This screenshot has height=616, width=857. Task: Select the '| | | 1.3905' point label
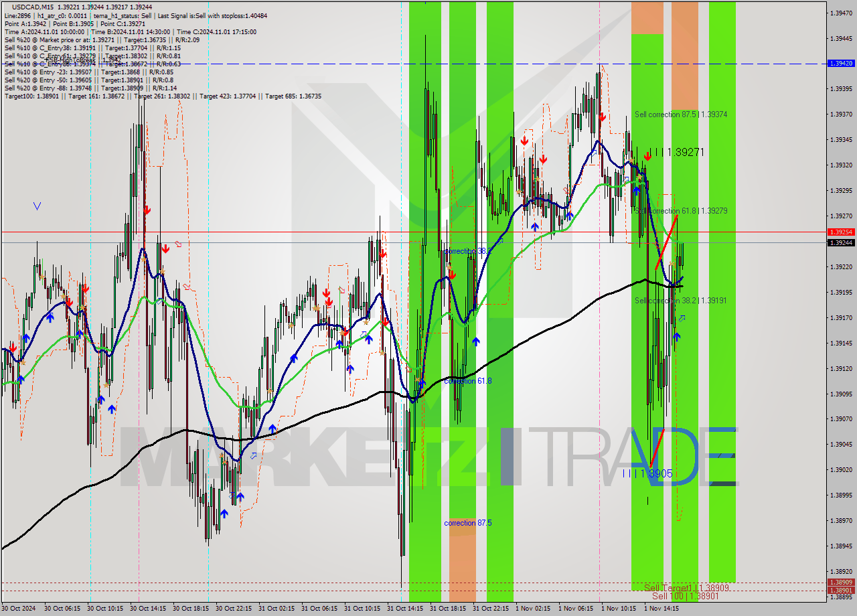click(x=647, y=473)
